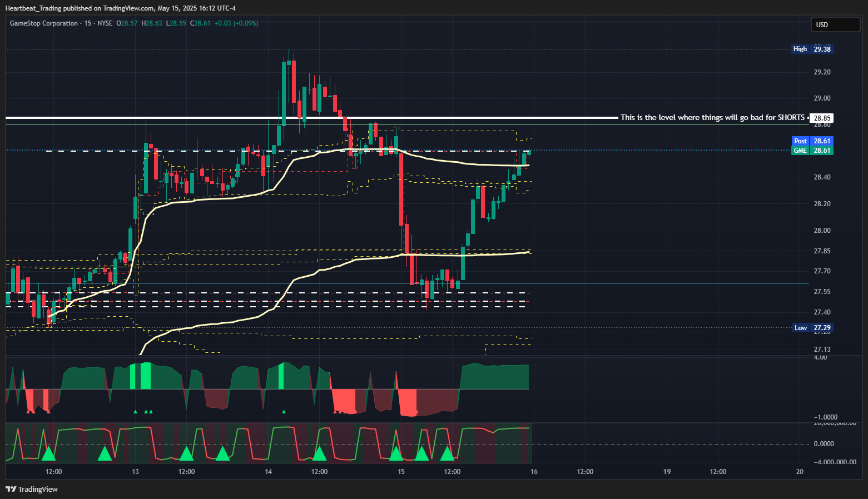Click date label 19 on time axis

tap(667, 472)
